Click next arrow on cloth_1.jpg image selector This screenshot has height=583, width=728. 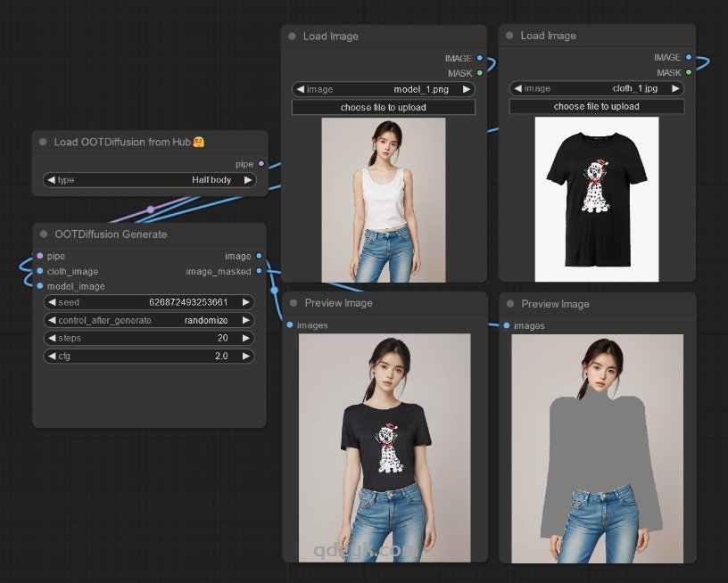pyautogui.click(x=676, y=88)
